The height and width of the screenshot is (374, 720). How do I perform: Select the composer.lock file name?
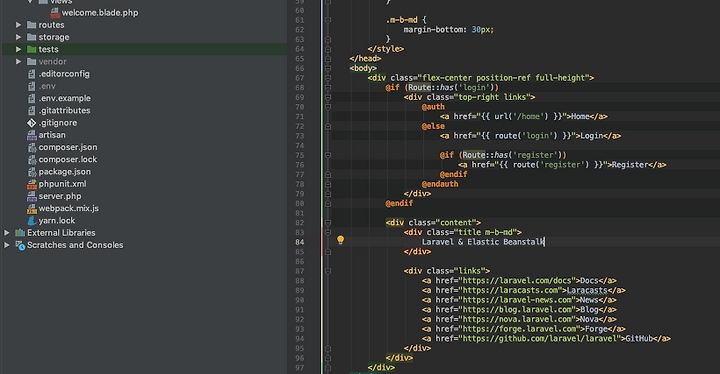tap(68, 159)
